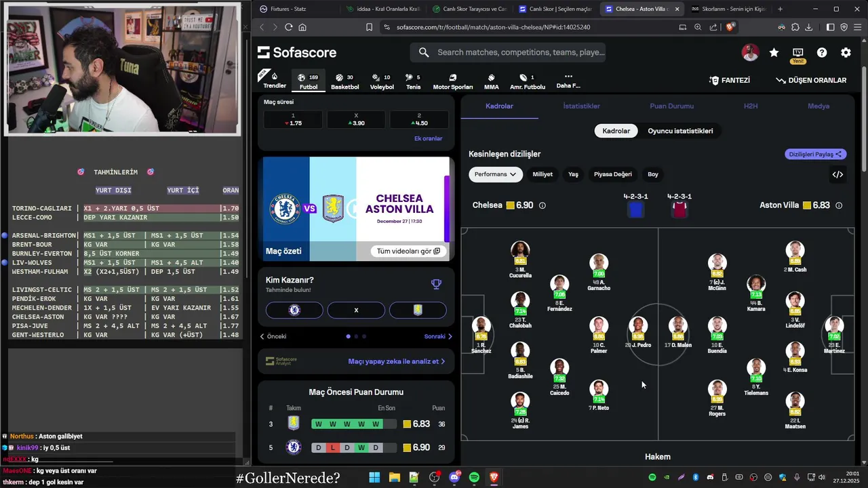Select the MMA sport icon
Viewport: 868px width, 488px height.
tap(492, 81)
